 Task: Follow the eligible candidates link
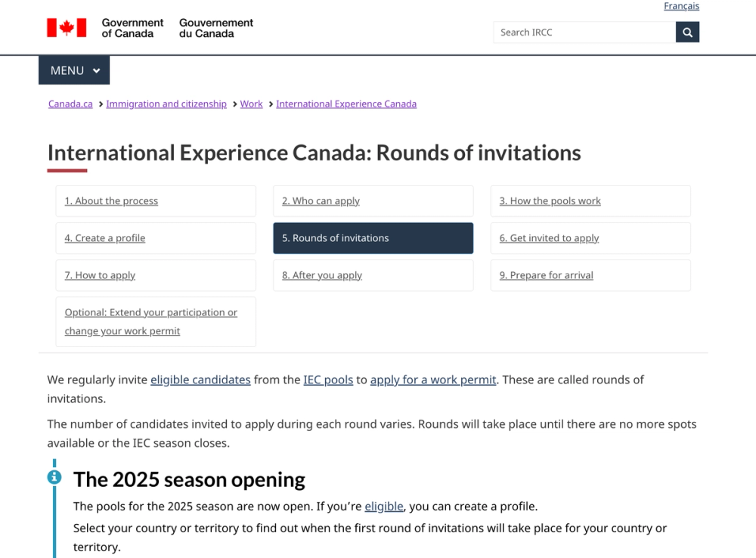[x=200, y=380]
